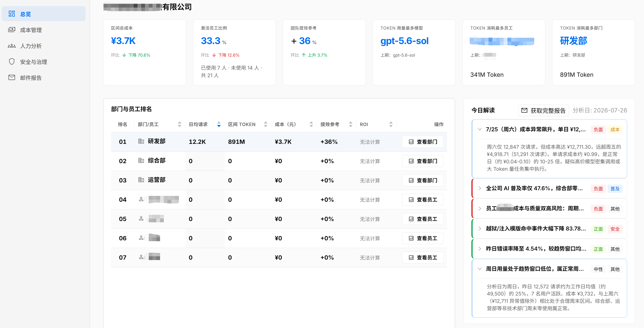Click 查看员工 in rank 06 row

tap(423, 238)
